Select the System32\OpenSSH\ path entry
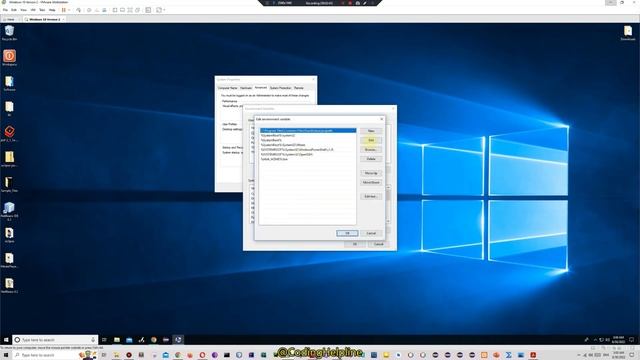Screen dimensions: 640x360 308,155
